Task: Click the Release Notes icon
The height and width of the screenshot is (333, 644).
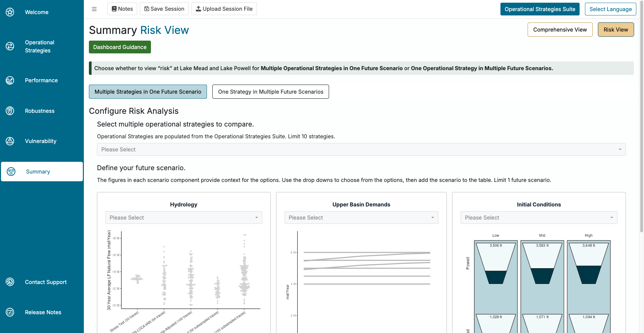Action: click(x=10, y=312)
